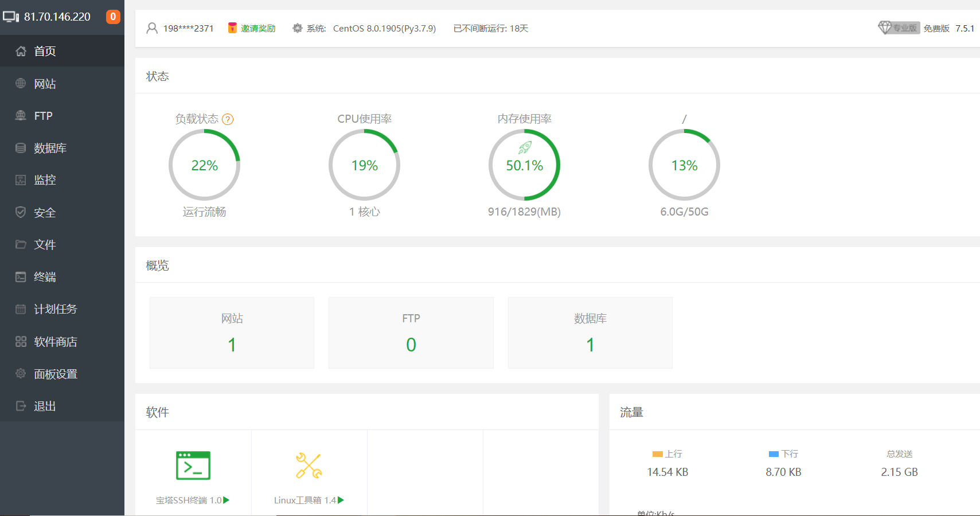The image size is (980, 516).
Task: Click the orange notification badge showing 0
Action: click(113, 17)
